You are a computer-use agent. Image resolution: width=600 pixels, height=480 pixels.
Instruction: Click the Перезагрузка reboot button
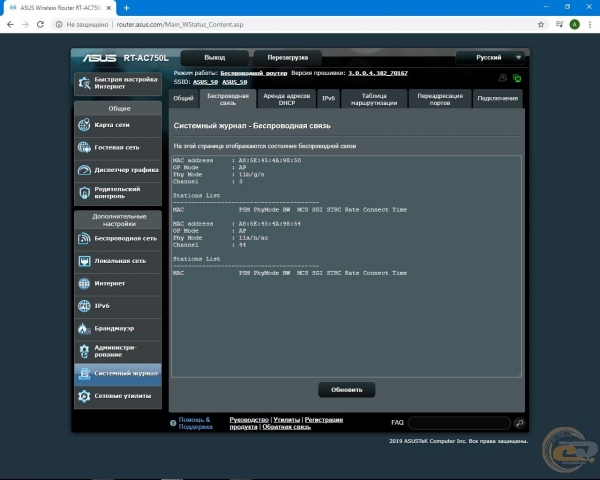pyautogui.click(x=287, y=57)
